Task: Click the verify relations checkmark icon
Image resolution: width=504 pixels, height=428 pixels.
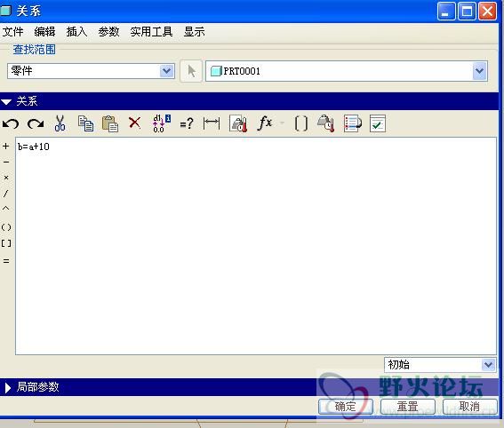Action: pos(378,123)
